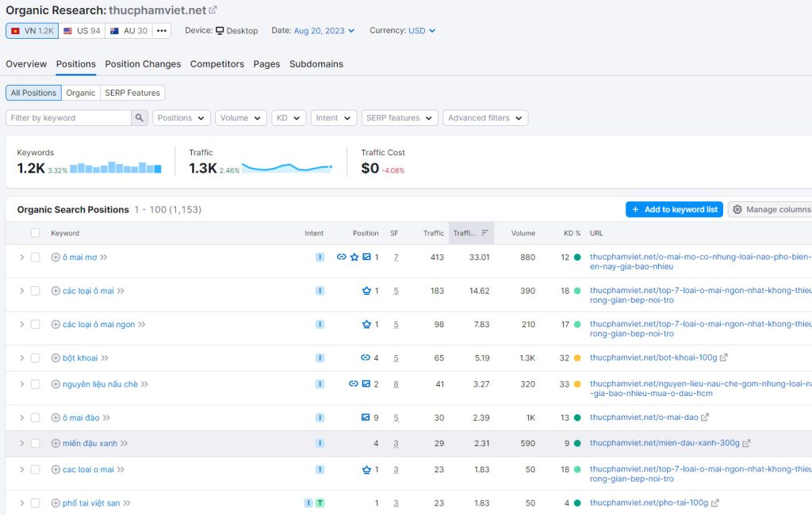Open external link icon for mien-dau-xanh-300g URL
The height and width of the screenshot is (515, 812).
746,444
